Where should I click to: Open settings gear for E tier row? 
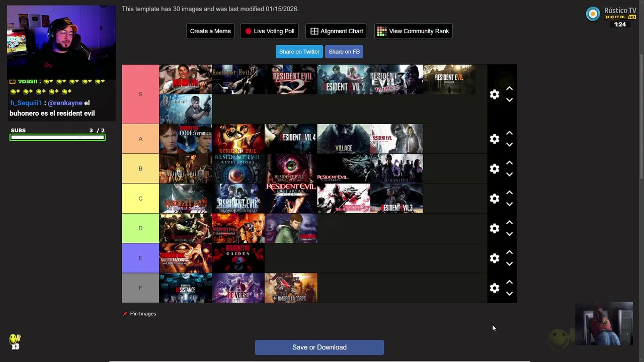(495, 258)
